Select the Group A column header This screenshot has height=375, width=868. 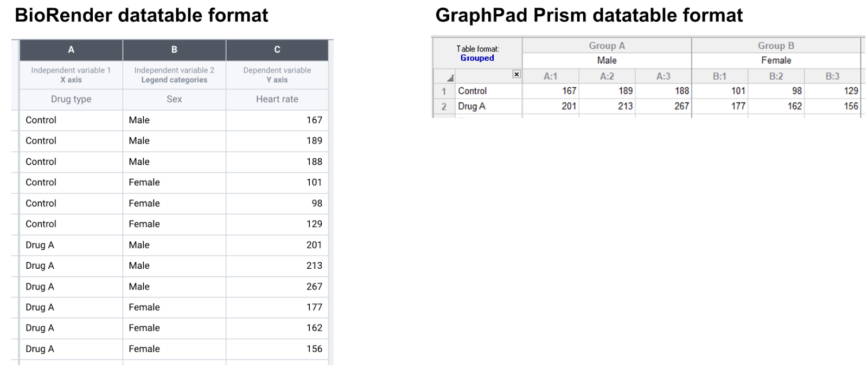coord(607,46)
